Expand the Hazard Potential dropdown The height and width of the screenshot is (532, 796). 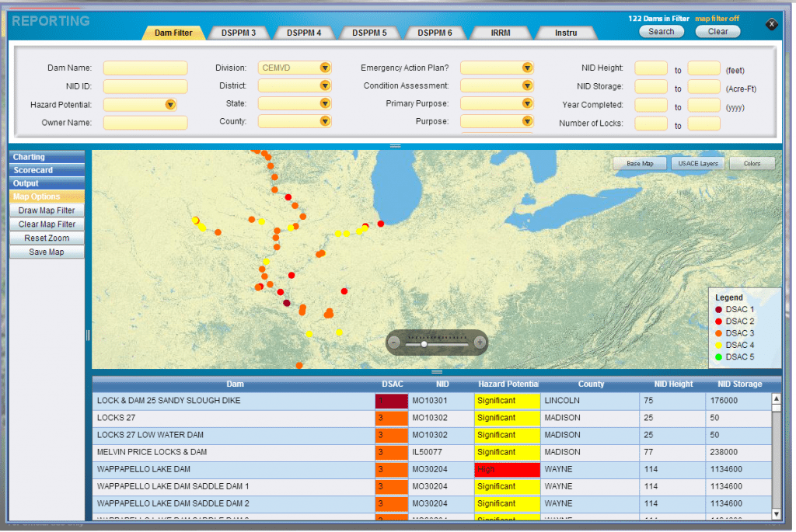pyautogui.click(x=169, y=104)
